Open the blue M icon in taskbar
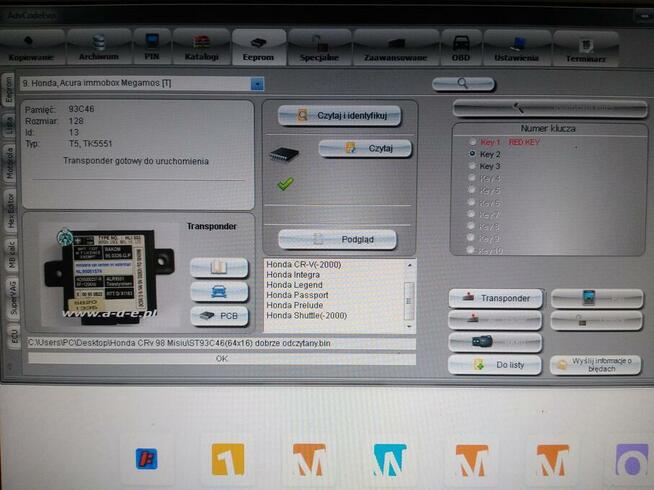 coord(389,460)
